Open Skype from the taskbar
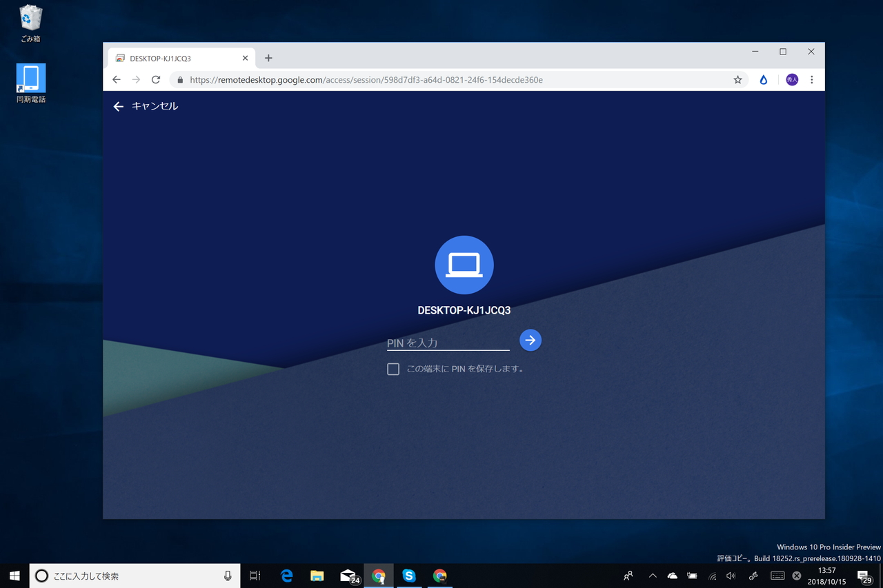 tap(409, 576)
